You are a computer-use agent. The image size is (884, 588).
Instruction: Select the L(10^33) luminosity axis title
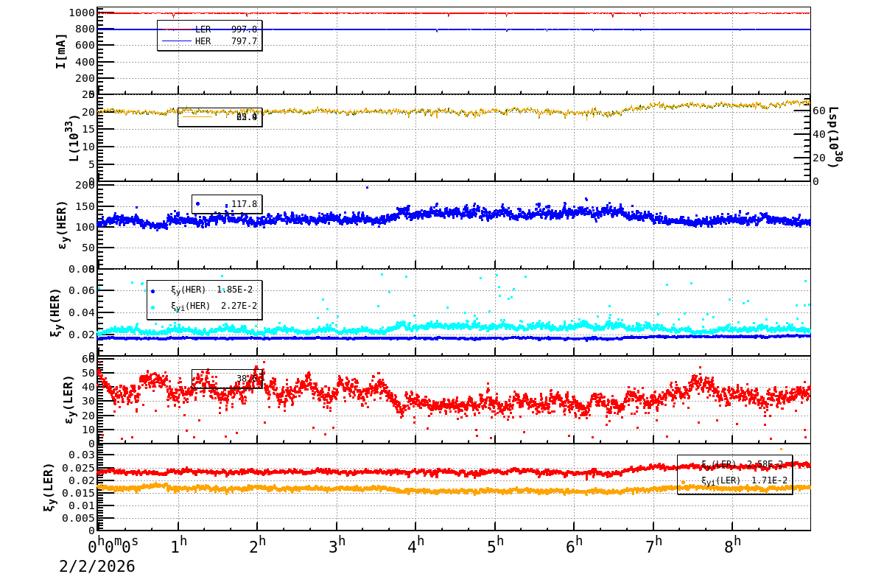coord(74,138)
